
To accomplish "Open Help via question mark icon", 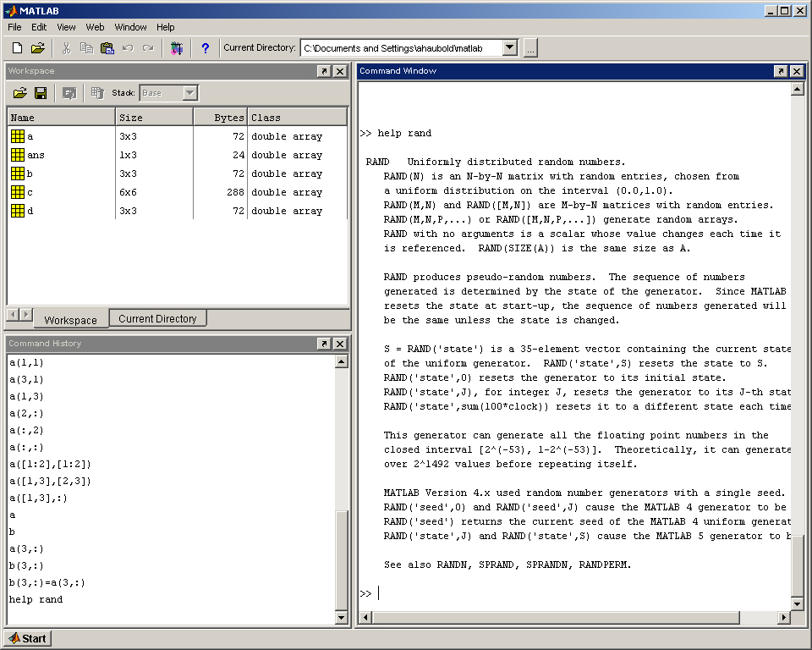I will click(206, 48).
